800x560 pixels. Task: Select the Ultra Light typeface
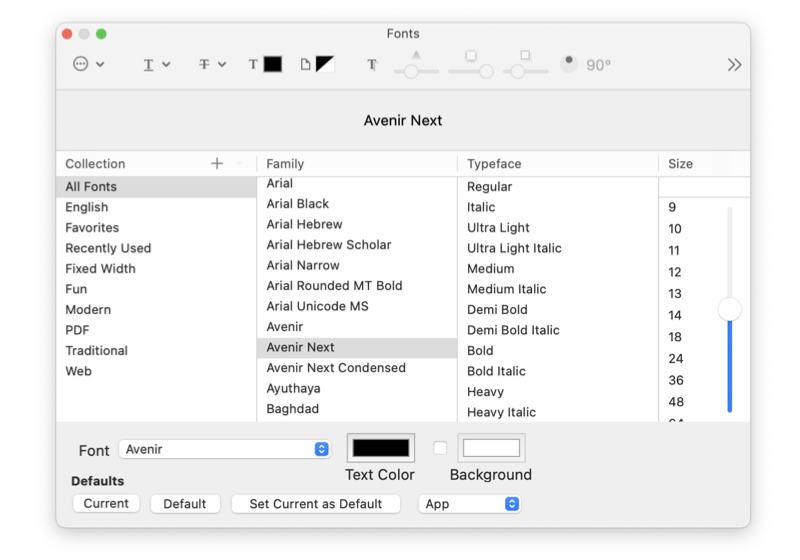point(558,227)
